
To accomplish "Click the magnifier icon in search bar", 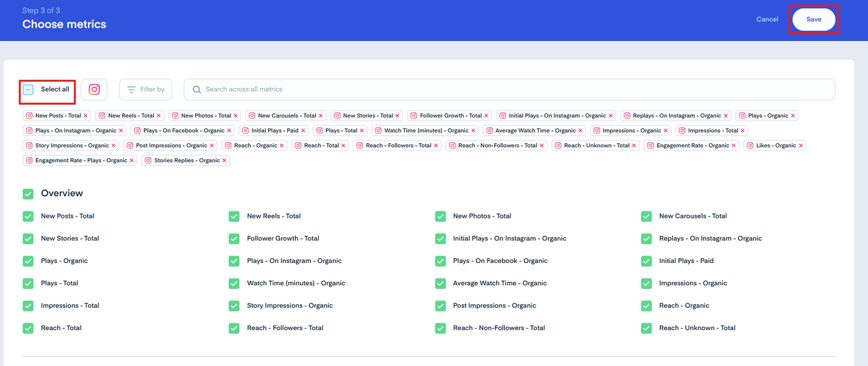I will (x=197, y=90).
